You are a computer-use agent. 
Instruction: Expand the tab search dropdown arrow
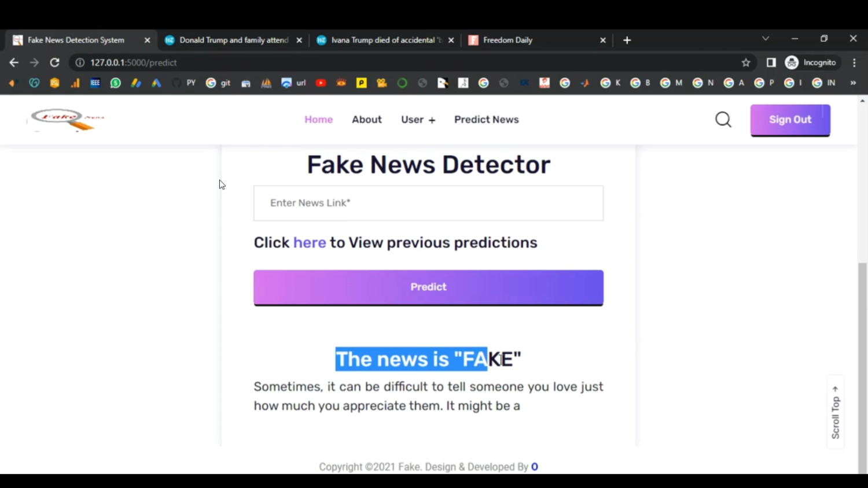pos(766,39)
